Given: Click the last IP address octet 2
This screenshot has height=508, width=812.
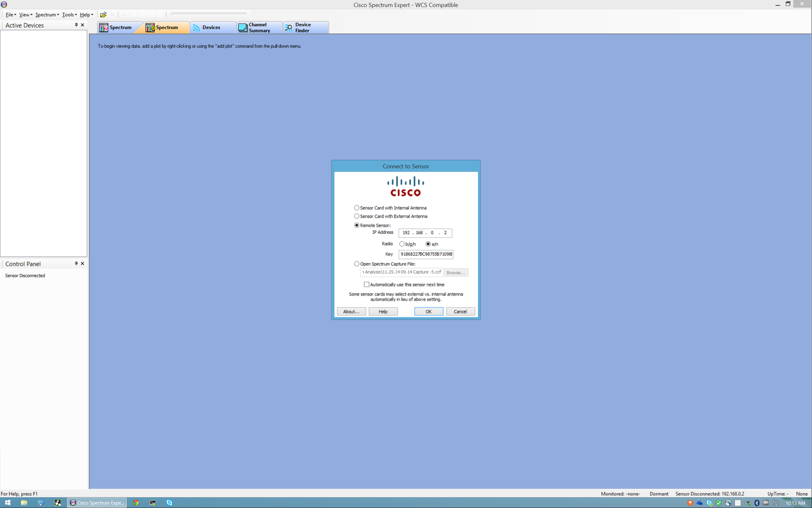Looking at the screenshot, I should 446,233.
